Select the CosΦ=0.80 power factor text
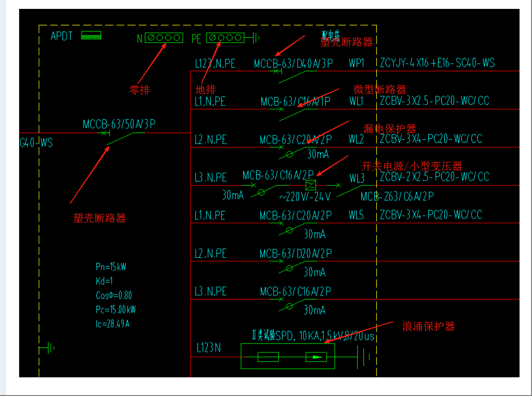Viewport: 532px width, 396px height. click(114, 295)
